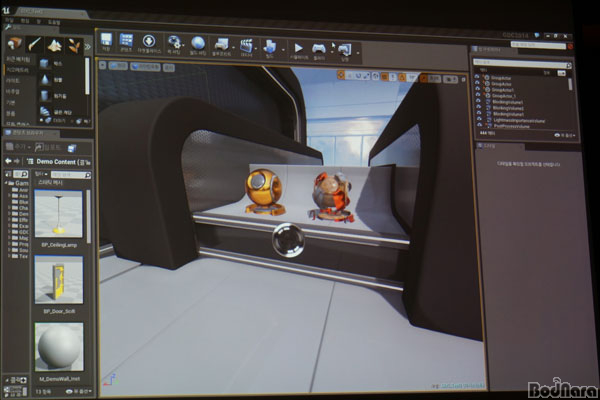Select the M_DemoWall_Inst material thumbnail

click(59, 347)
